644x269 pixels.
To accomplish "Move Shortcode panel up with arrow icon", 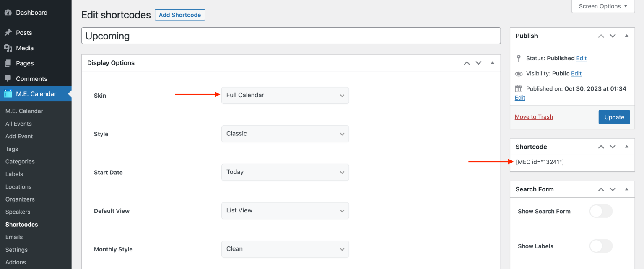I will 601,147.
